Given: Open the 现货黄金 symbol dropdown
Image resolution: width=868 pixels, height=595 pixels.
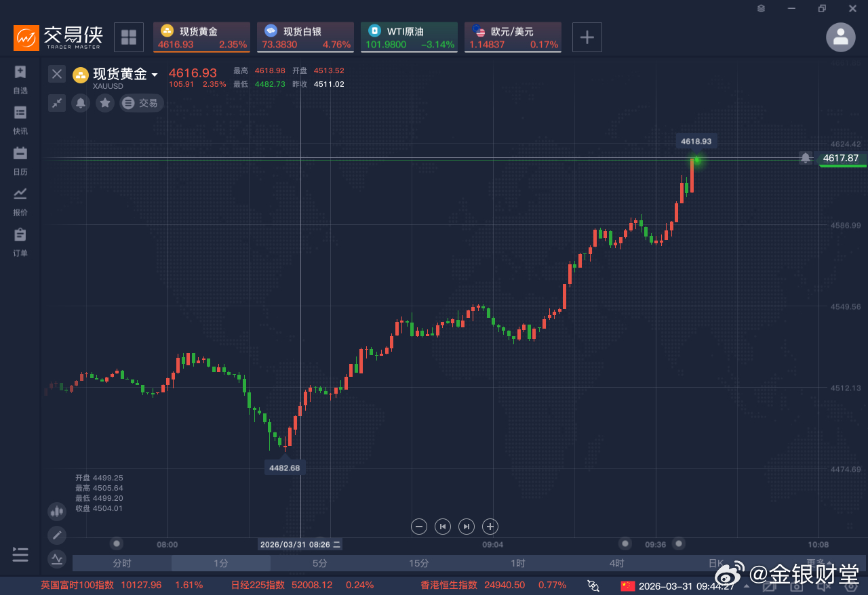Looking at the screenshot, I should tap(155, 75).
